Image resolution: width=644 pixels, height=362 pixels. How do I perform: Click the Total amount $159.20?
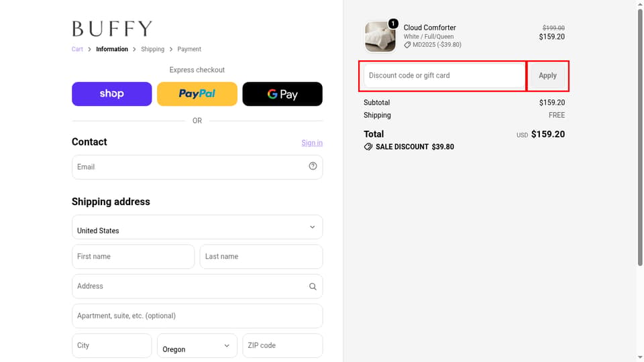pyautogui.click(x=548, y=134)
